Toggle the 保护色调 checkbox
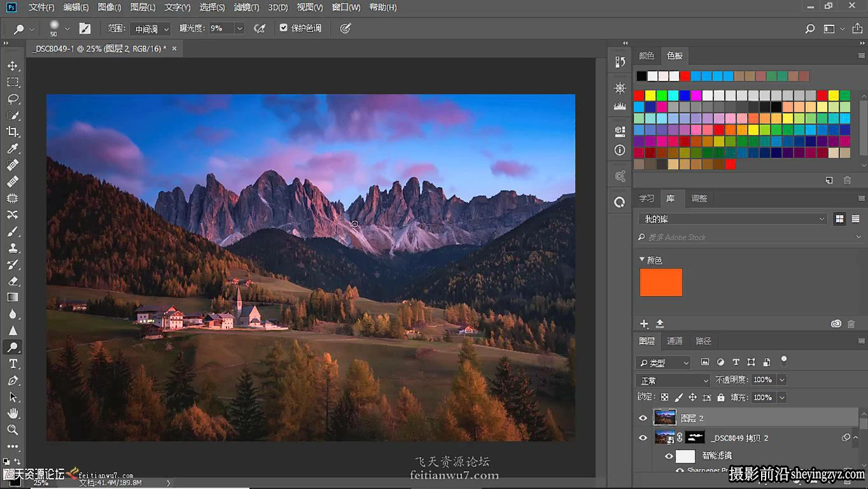Screen dimensions: 868x489 (x=284, y=28)
